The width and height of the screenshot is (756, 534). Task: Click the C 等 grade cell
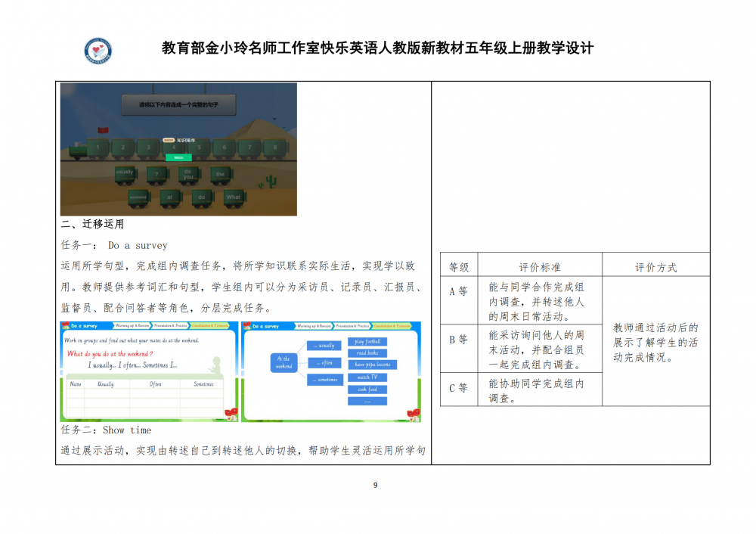click(x=459, y=390)
